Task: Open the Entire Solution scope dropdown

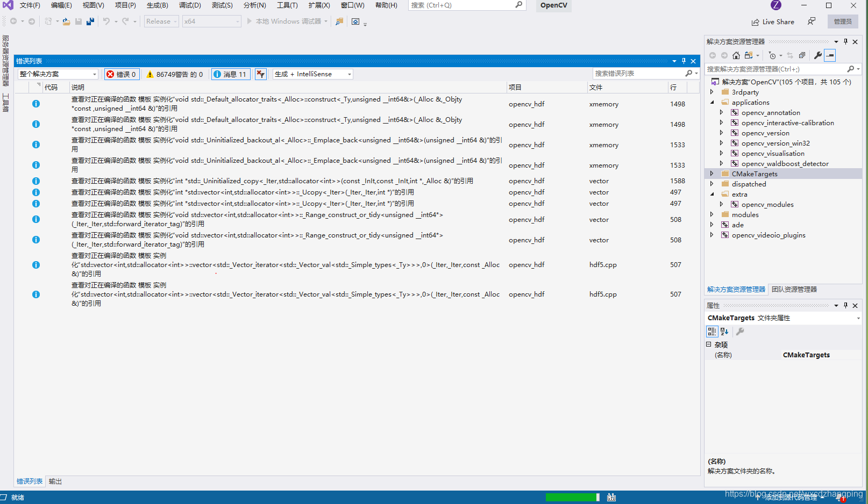Action: (x=58, y=74)
